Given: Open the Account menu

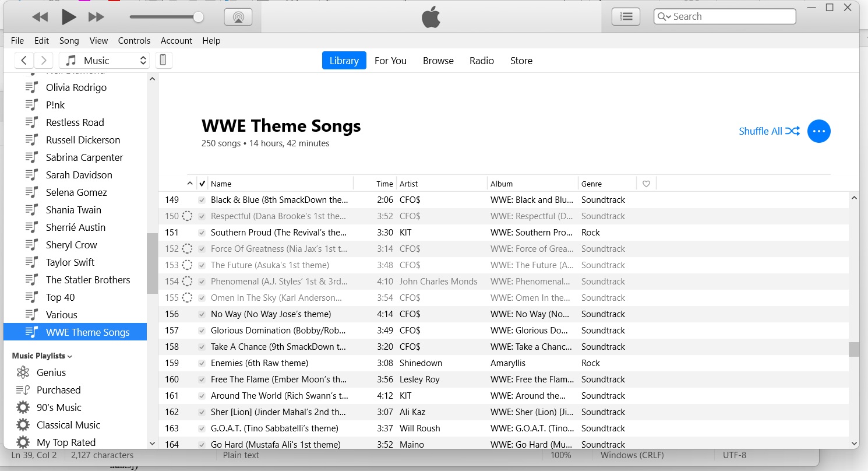Looking at the screenshot, I should pyautogui.click(x=177, y=41).
